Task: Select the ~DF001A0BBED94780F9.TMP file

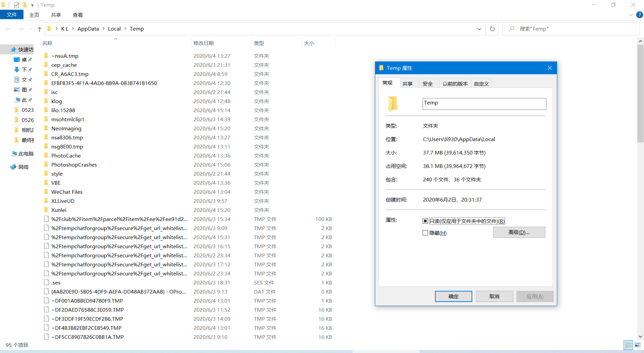Action: click(188, 301)
